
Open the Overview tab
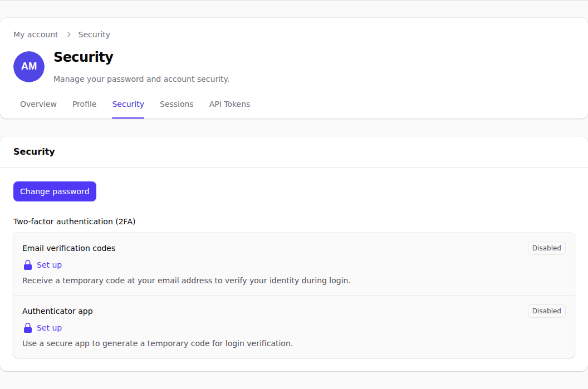[x=38, y=104]
